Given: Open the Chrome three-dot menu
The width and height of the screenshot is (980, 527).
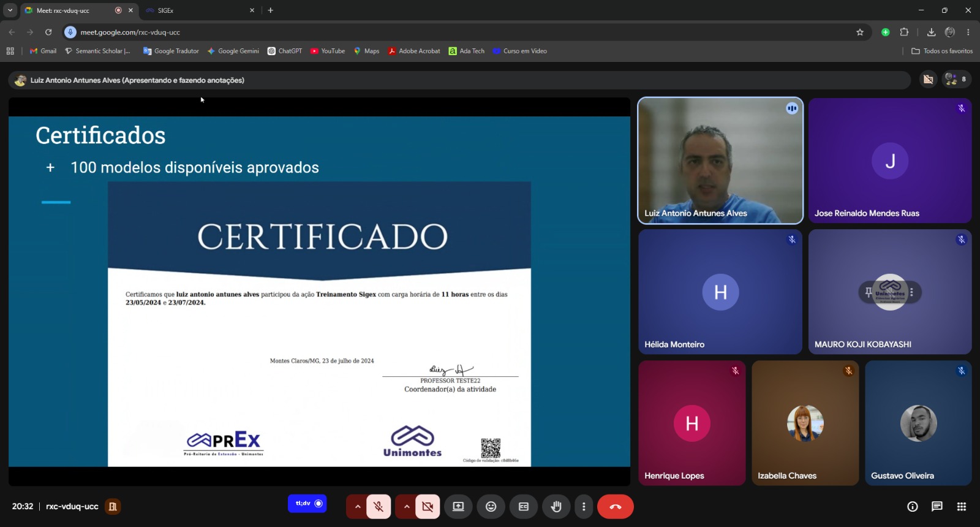Looking at the screenshot, I should click(x=968, y=32).
